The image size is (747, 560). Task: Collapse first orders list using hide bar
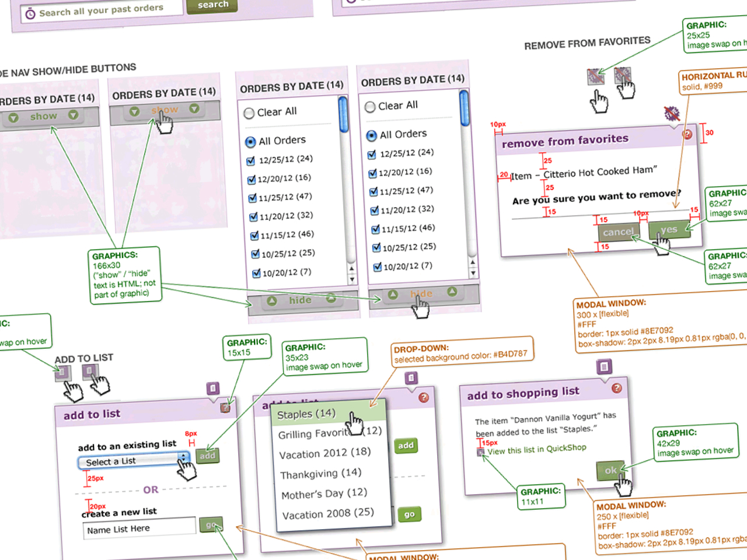click(x=301, y=300)
